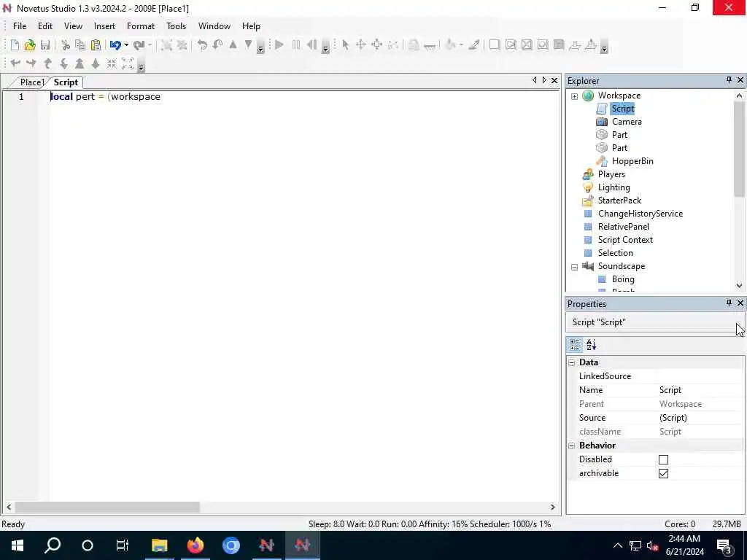The image size is (747, 560).
Task: Select HopperBin in Explorer tree
Action: (x=632, y=161)
